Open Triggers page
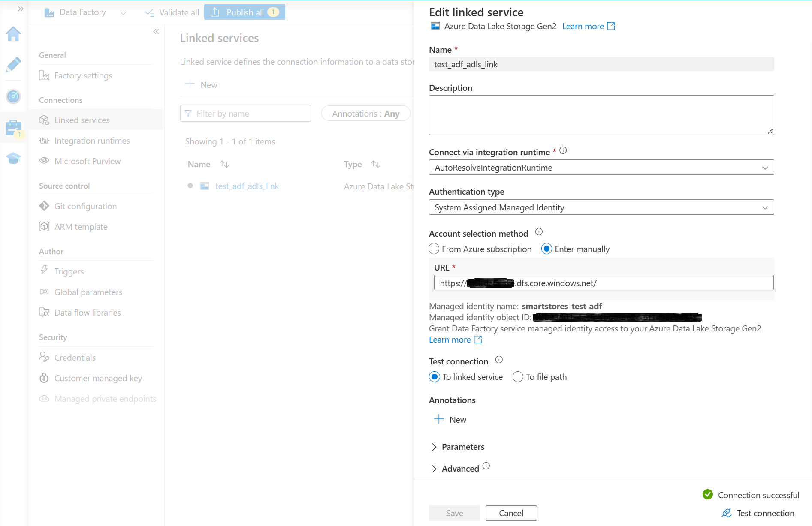This screenshot has width=812, height=526. pos(69,271)
